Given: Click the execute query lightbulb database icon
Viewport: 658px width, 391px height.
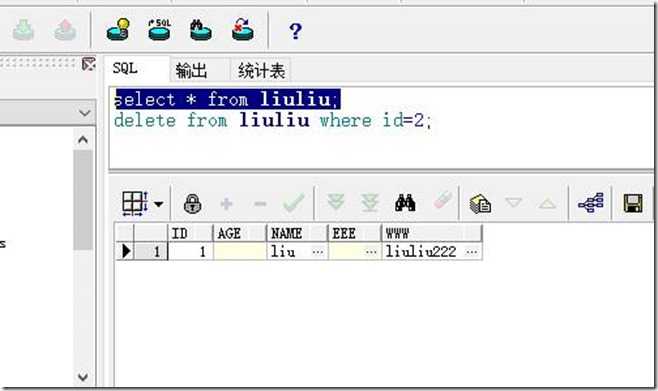Looking at the screenshot, I should tap(118, 30).
